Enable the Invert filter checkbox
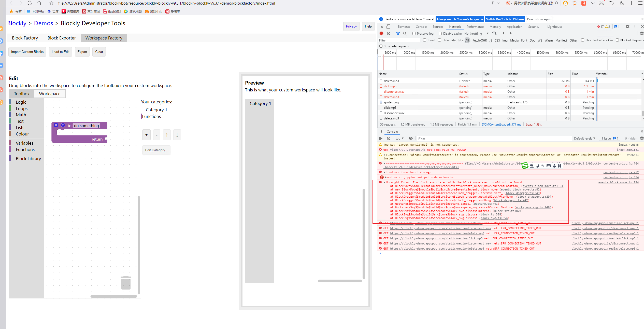 coord(425,40)
